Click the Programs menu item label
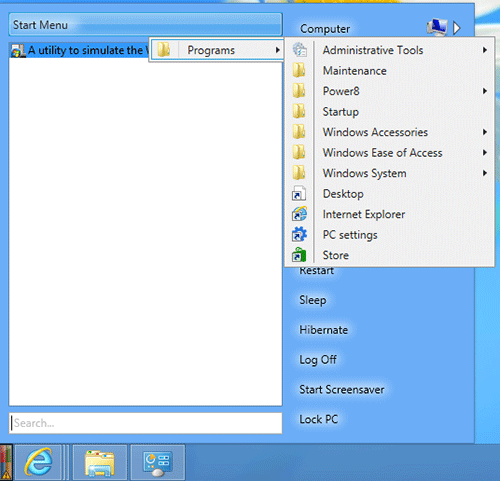This screenshot has height=481, width=500. tap(211, 50)
